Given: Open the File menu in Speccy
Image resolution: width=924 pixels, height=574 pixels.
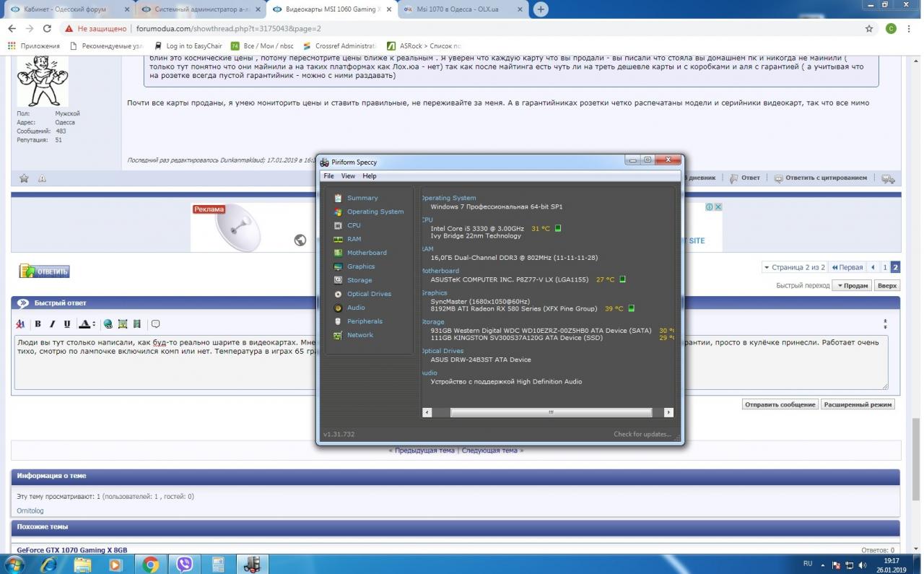Looking at the screenshot, I should tap(328, 176).
